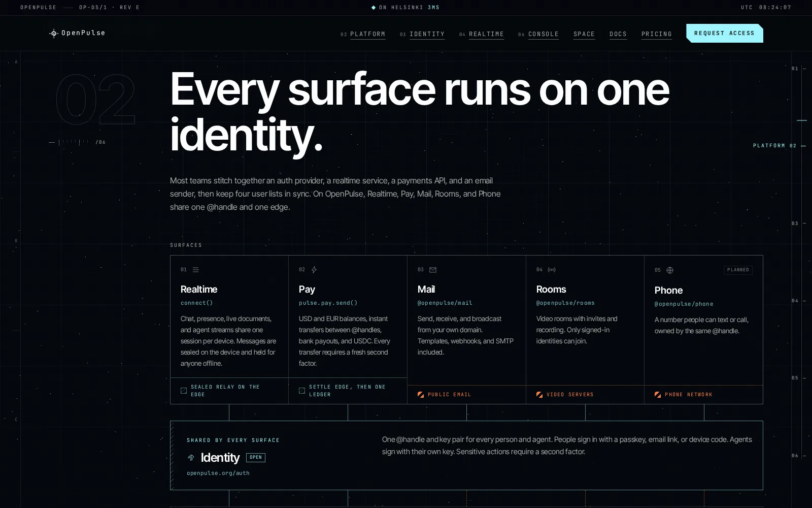Click the connect() code label
The image size is (812, 508).
point(197,303)
